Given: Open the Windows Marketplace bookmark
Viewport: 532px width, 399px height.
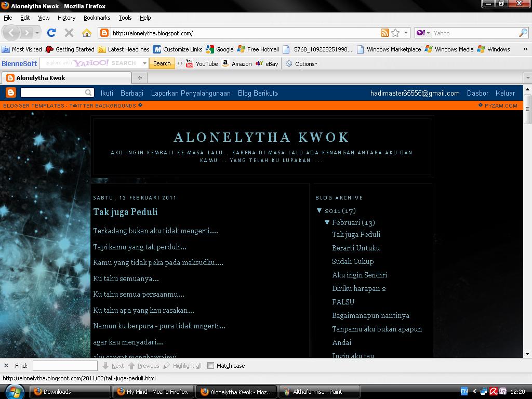Looking at the screenshot, I should click(389, 49).
